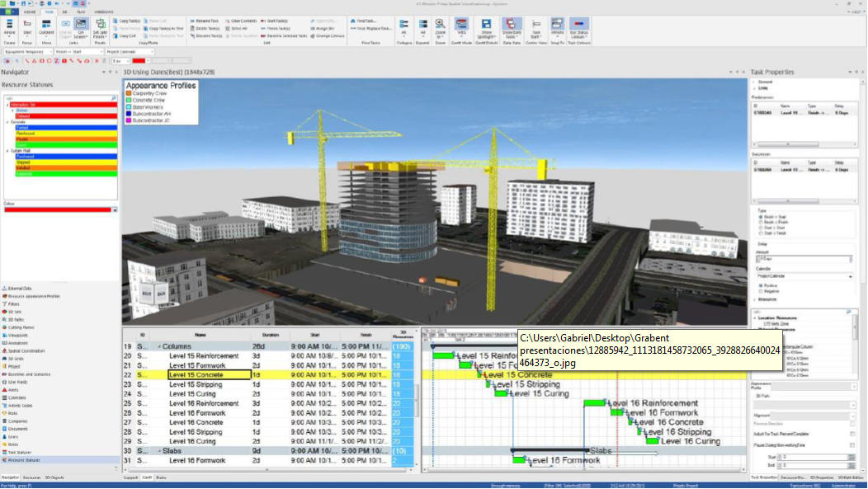Viewport: 868px width, 489px height.
Task: Open Animations in the Navigator list
Action: (19, 344)
